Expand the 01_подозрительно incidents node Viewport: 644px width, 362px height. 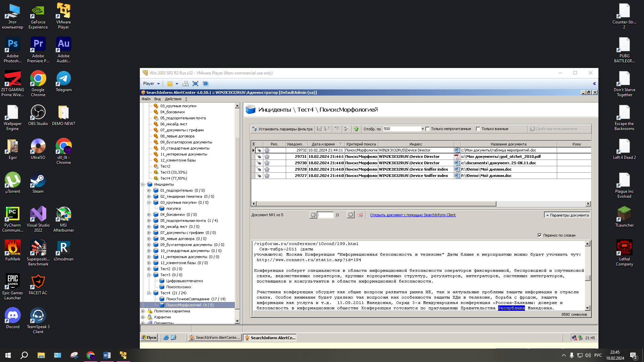coord(149,190)
